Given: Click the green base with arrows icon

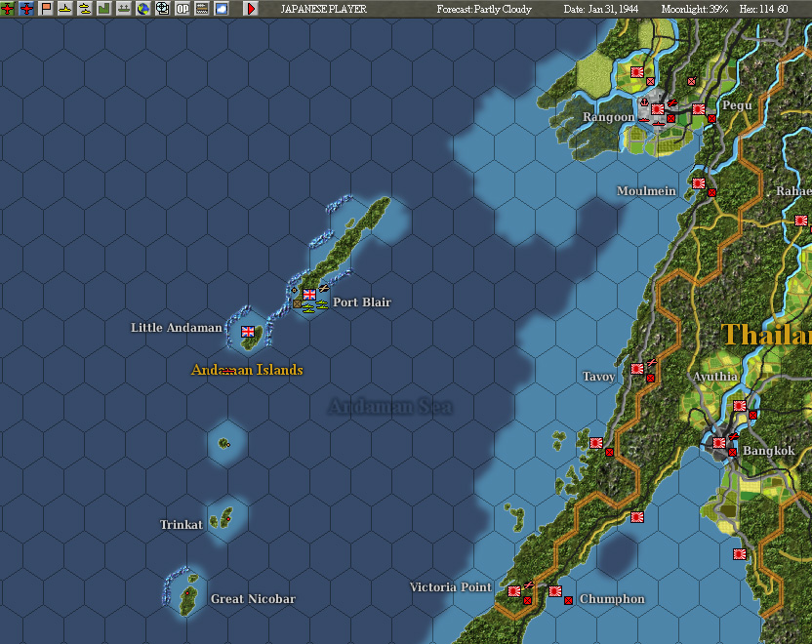Looking at the screenshot, I should 124,8.
